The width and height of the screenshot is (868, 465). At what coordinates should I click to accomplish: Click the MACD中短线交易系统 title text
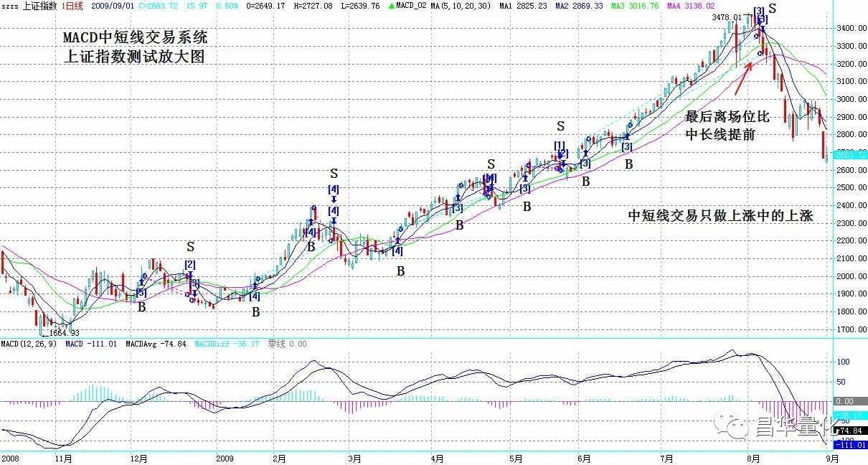[134, 37]
